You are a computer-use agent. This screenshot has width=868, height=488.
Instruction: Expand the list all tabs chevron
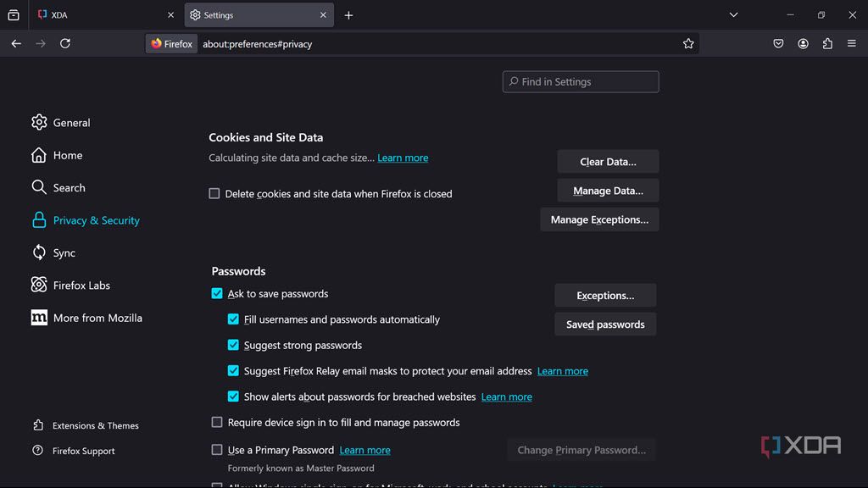coord(733,15)
